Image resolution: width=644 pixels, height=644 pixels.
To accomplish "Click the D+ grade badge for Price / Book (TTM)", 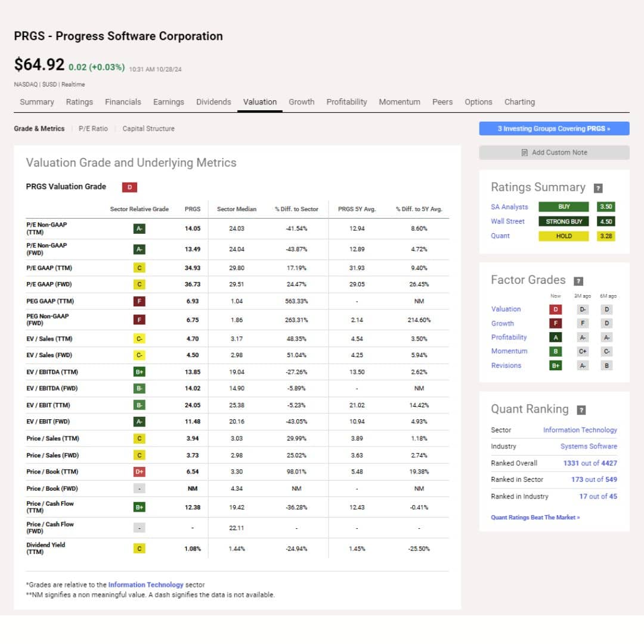I will [139, 472].
